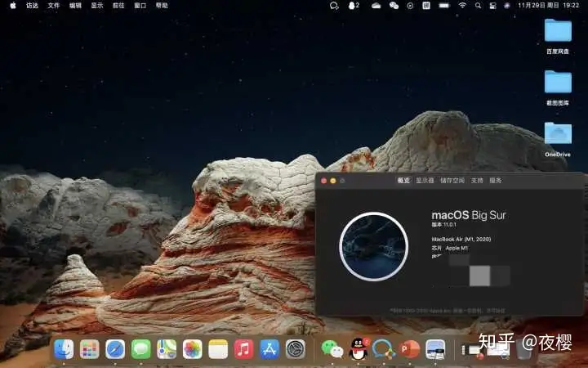
Task: Open the 窗口 menu
Action: pos(140,5)
